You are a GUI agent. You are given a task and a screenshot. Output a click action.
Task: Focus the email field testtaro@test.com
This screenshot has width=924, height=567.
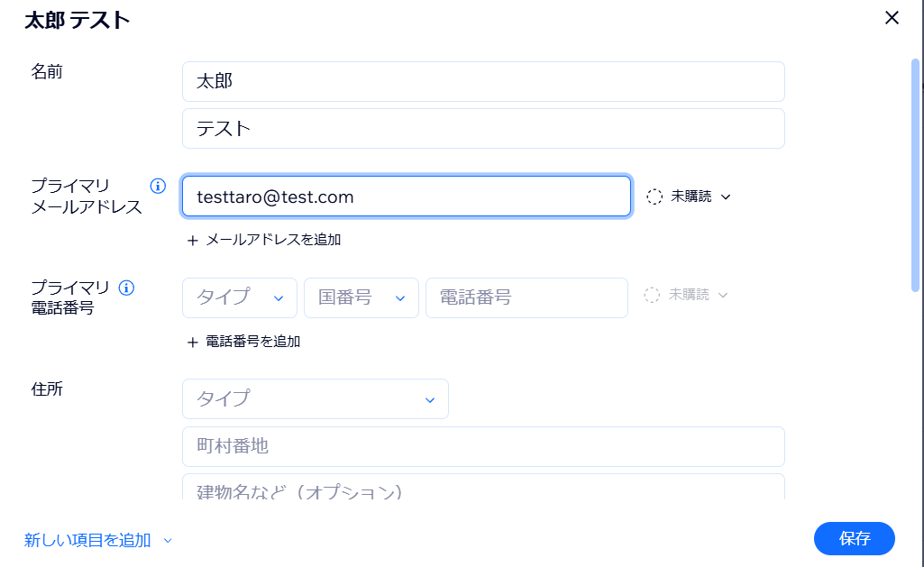point(406,197)
